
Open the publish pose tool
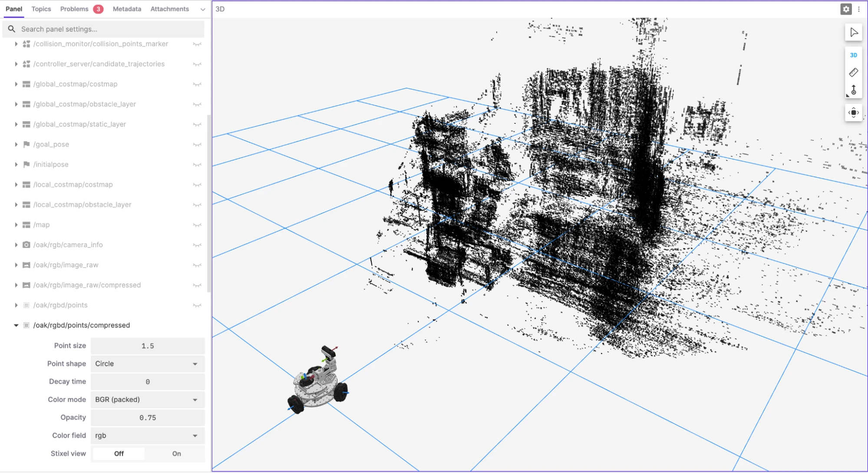[x=854, y=90]
